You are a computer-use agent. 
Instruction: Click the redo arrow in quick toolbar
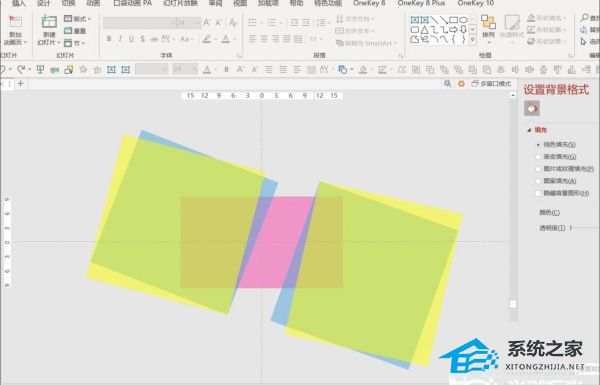pos(21,69)
